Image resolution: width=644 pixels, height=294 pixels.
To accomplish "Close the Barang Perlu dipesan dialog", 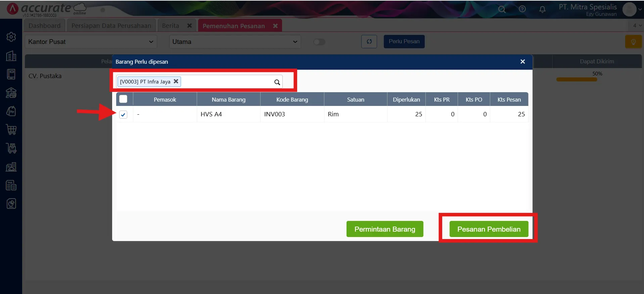I will click(522, 62).
